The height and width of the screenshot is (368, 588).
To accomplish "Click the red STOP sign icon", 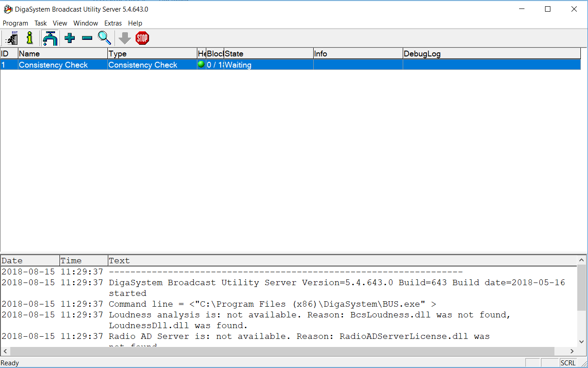I will click(x=142, y=39).
